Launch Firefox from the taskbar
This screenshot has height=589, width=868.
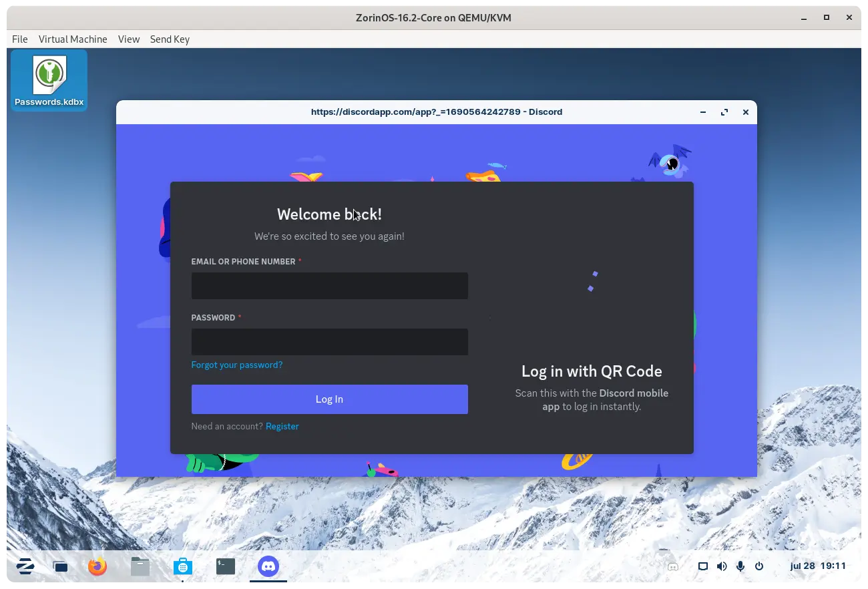pos(97,566)
